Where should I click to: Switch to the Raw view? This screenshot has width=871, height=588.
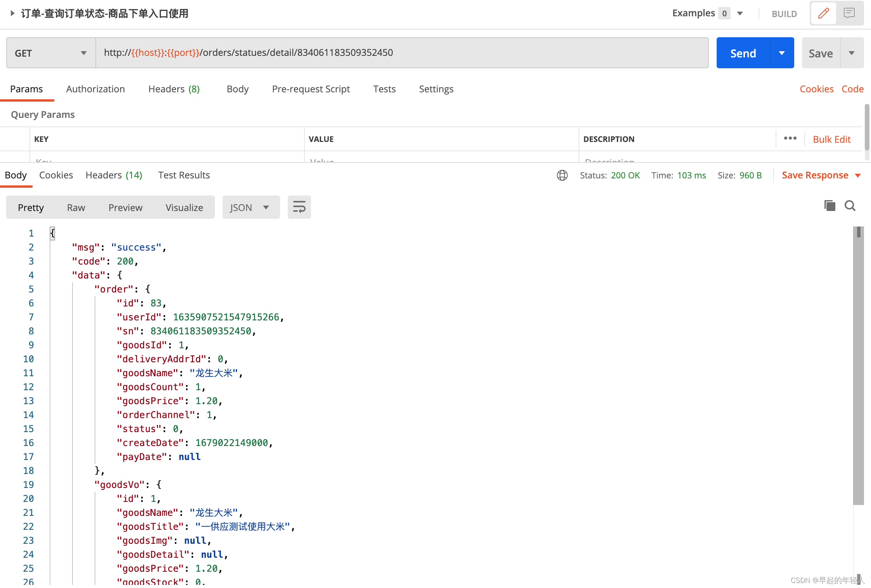tap(76, 208)
